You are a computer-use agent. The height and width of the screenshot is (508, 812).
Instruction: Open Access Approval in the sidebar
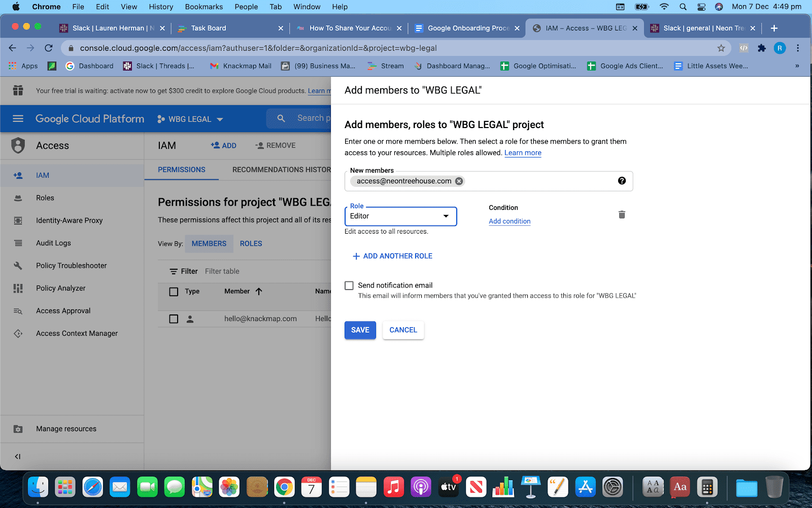point(72,311)
